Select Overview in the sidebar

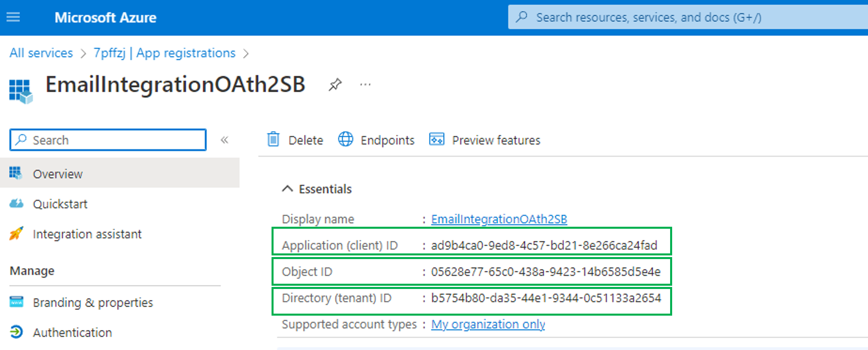pyautogui.click(x=120, y=173)
